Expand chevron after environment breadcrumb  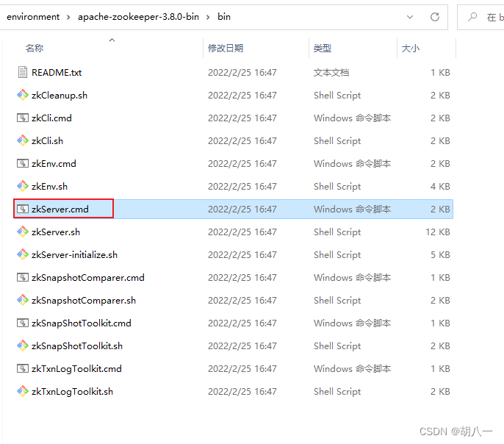coord(68,17)
